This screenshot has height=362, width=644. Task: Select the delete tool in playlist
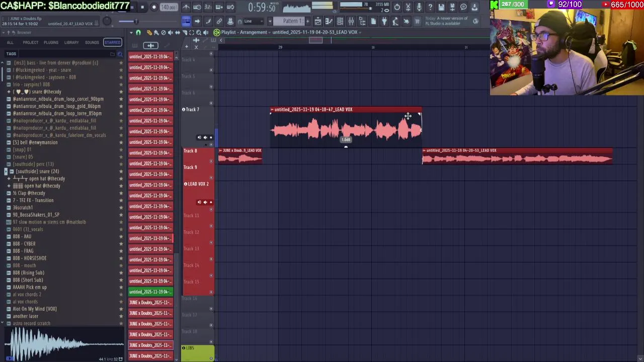coord(164,32)
